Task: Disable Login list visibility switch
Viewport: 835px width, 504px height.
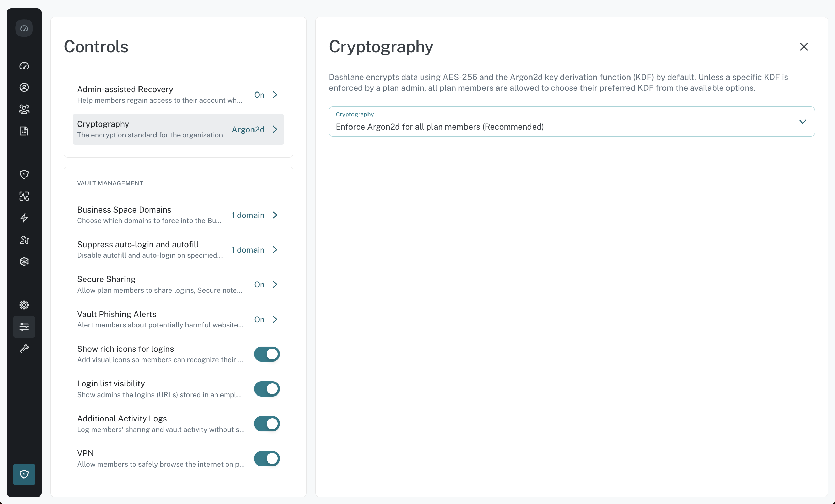Action: tap(267, 389)
